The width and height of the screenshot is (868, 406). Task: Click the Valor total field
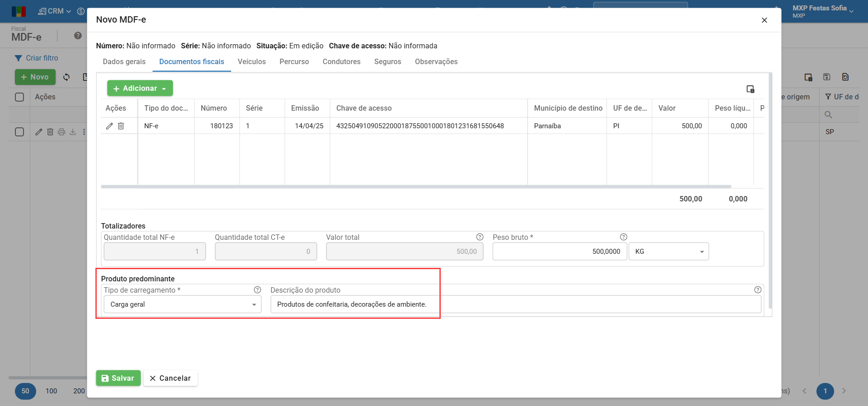coord(405,252)
